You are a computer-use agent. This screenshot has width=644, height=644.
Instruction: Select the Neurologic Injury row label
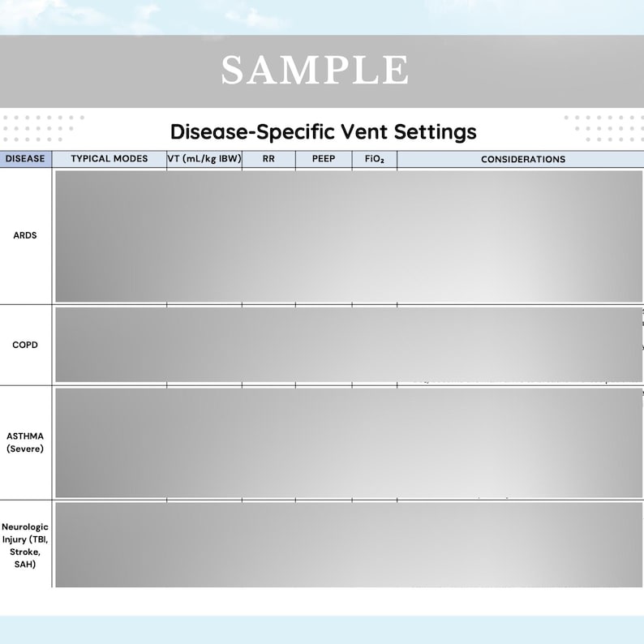[25, 545]
